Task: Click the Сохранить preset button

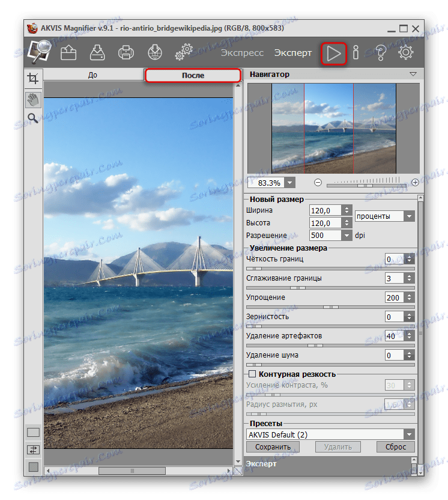Action: [273, 447]
